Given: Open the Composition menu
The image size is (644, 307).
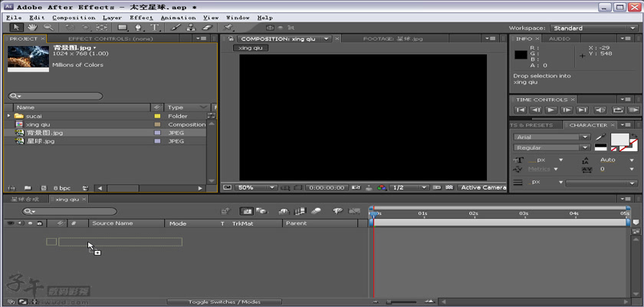Looking at the screenshot, I should tap(74, 18).
